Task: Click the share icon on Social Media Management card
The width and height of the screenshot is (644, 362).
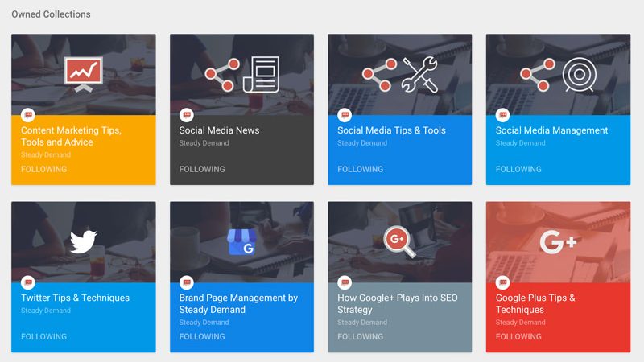Action: [x=538, y=75]
